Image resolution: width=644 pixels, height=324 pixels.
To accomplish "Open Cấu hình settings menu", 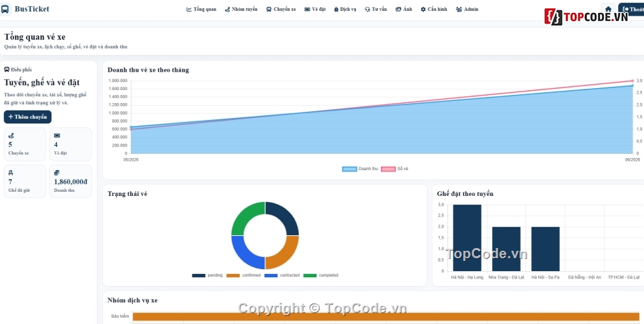I will click(434, 9).
